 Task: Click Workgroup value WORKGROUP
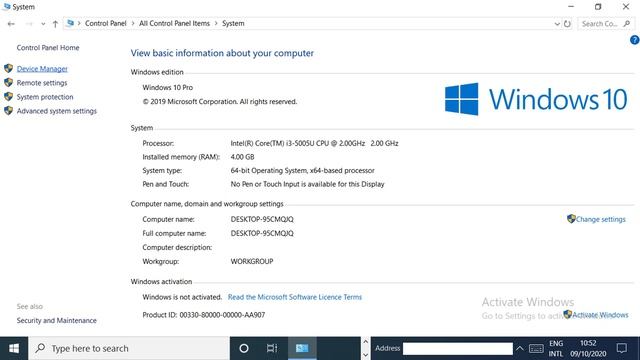click(252, 261)
